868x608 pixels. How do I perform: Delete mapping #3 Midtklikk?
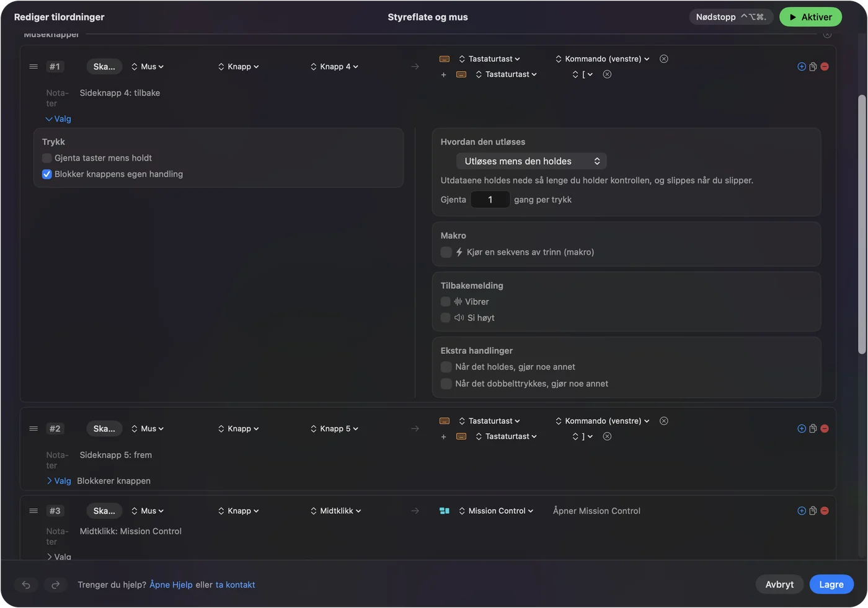click(x=825, y=511)
